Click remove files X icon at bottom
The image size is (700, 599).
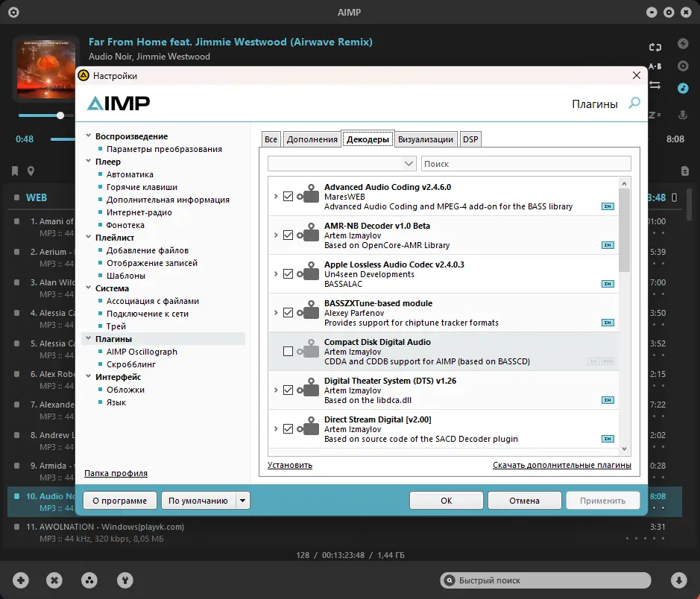54,580
